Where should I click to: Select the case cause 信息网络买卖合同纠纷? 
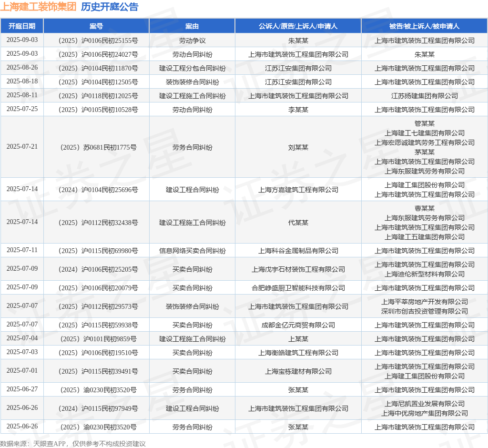tap(193, 251)
